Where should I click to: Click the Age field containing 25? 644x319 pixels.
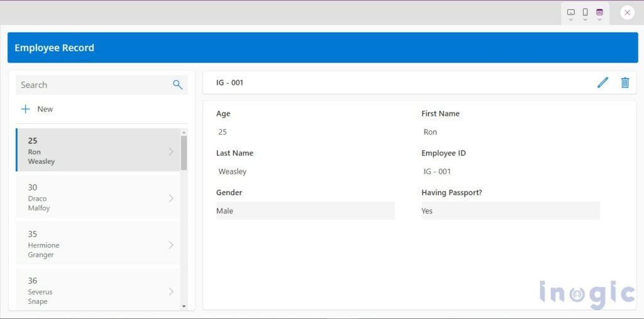pos(305,132)
